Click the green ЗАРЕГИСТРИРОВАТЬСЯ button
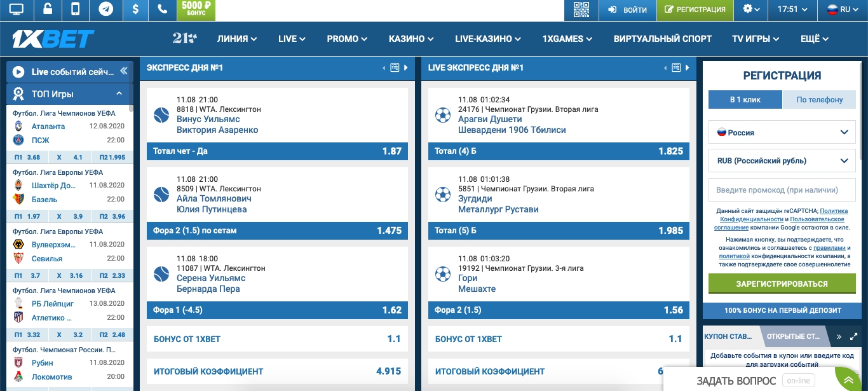868x391 pixels. point(782,284)
